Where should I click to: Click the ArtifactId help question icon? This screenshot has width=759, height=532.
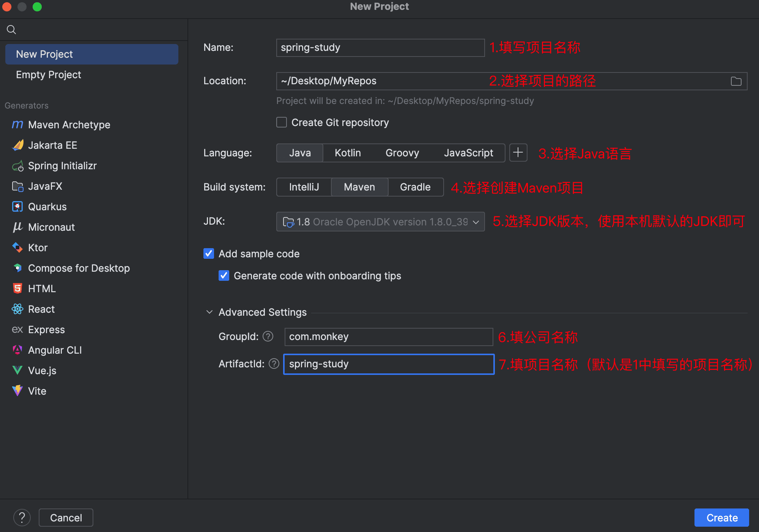pos(274,364)
